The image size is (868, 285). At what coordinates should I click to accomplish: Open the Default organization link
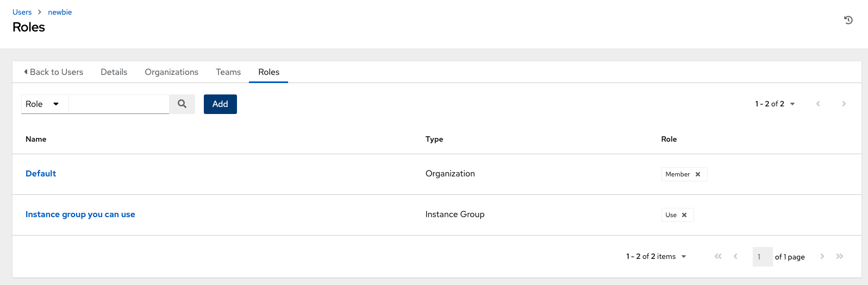tap(41, 174)
